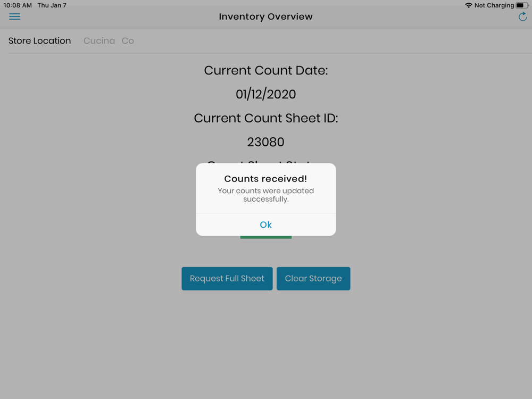
Task: Click Request Full Sheet button
Action: click(x=227, y=279)
